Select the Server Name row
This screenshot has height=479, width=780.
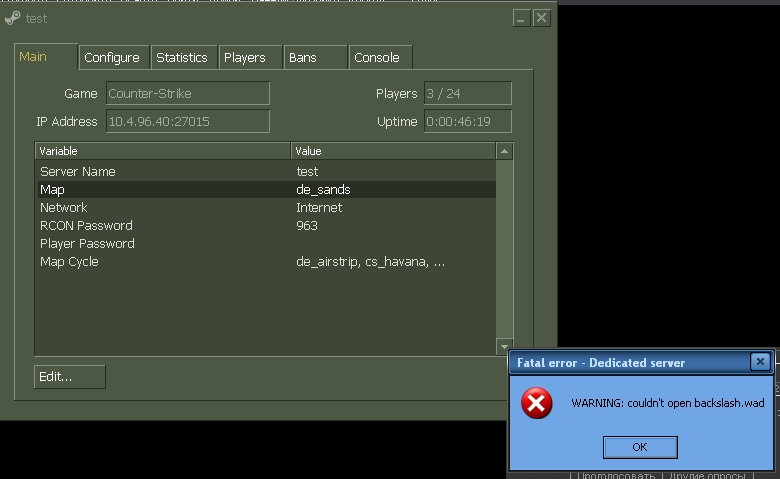pos(266,172)
